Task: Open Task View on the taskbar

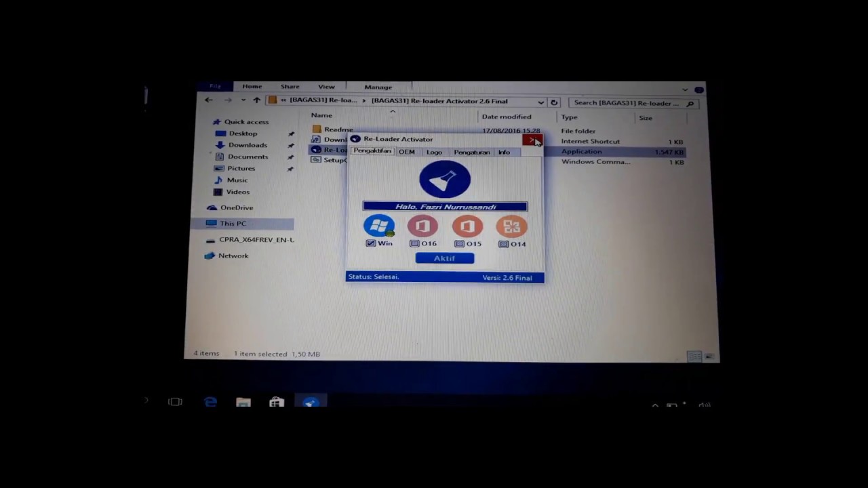Action: [x=175, y=402]
